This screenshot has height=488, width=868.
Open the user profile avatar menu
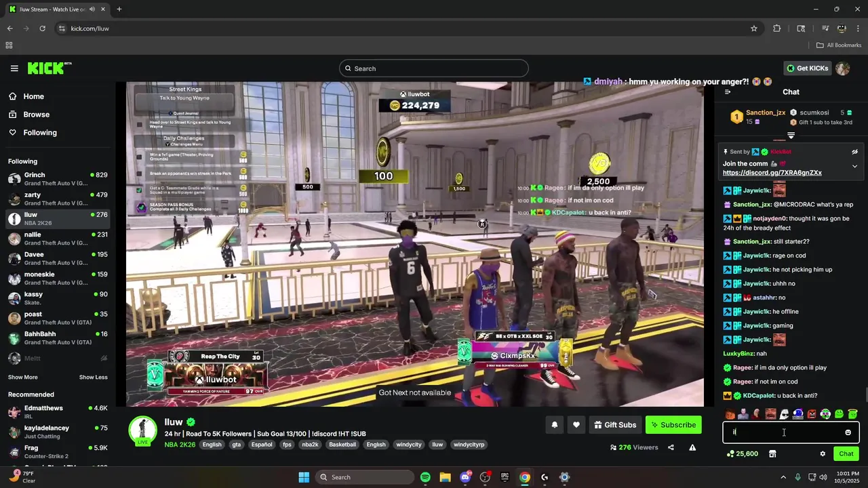coord(842,68)
